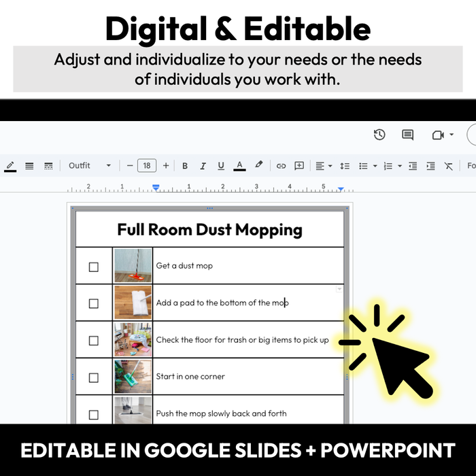Expand the text alignment dropdown
Image resolution: width=476 pixels, height=476 pixels.
click(x=324, y=165)
